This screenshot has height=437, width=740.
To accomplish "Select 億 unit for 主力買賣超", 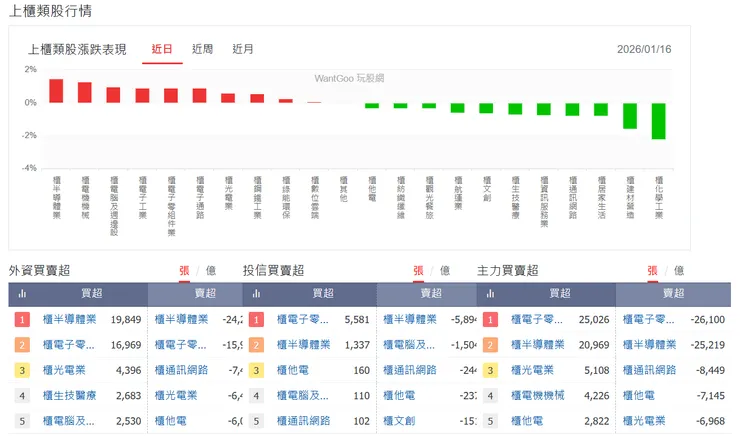I will pyautogui.click(x=679, y=270).
